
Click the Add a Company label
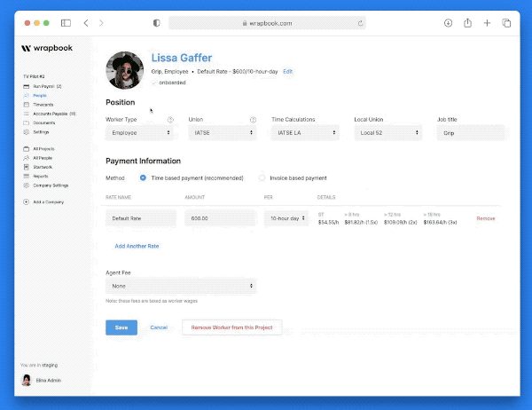48,201
